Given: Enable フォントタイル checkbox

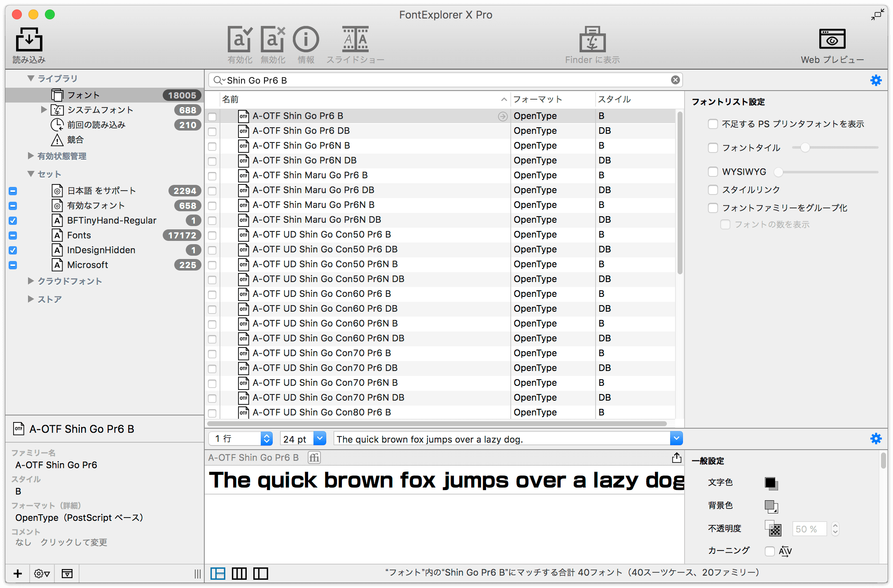Looking at the screenshot, I should click(x=713, y=148).
